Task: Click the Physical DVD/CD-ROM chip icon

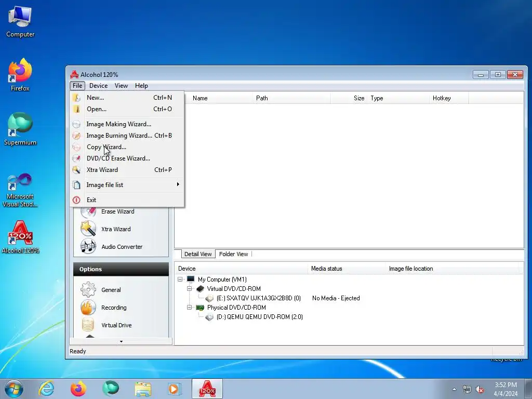Action: click(x=200, y=308)
